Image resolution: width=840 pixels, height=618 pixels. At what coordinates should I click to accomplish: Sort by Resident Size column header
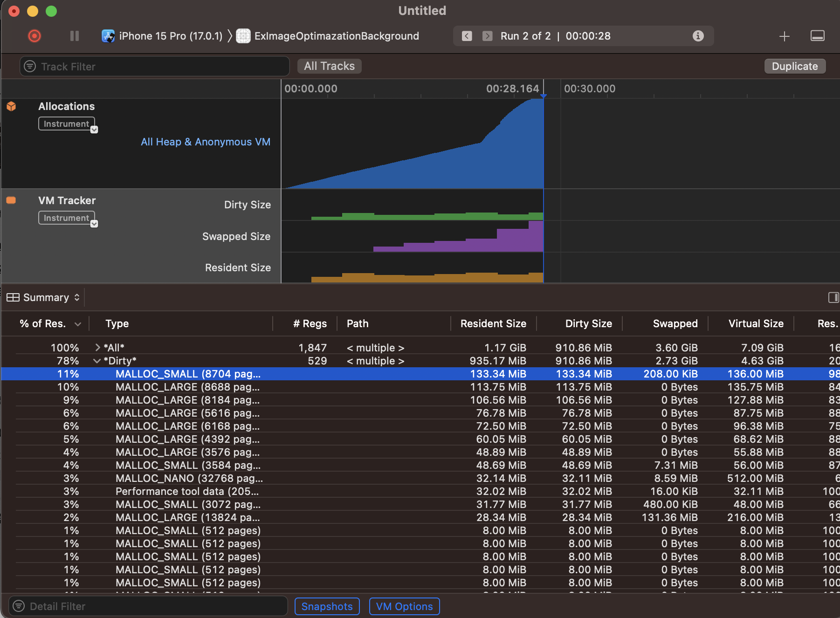pyautogui.click(x=493, y=323)
